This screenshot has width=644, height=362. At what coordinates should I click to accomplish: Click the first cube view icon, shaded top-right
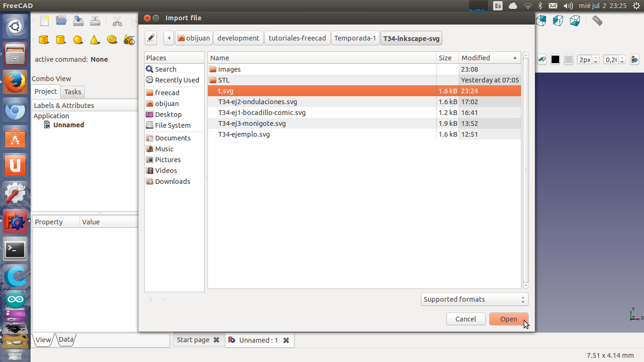541,21
